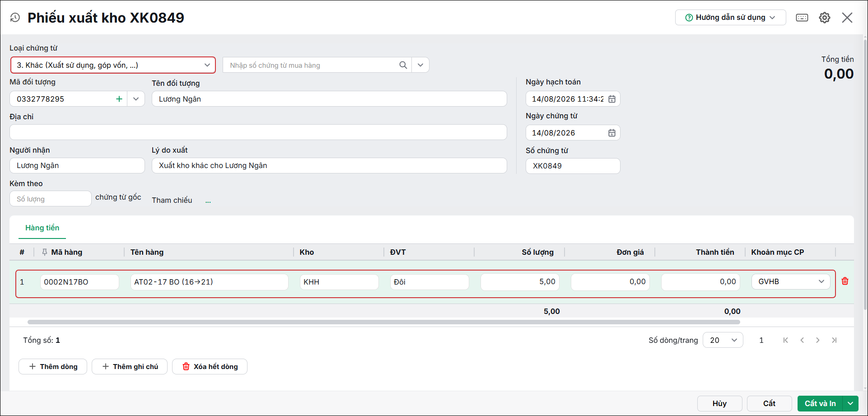Click the search magnifier in purchase voucher field
The image size is (868, 416).
403,65
